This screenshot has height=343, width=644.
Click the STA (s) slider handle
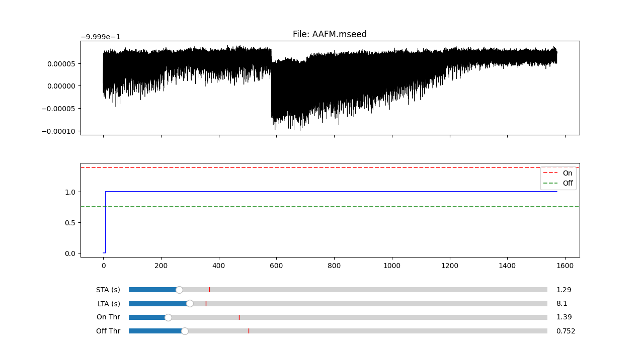(x=179, y=290)
